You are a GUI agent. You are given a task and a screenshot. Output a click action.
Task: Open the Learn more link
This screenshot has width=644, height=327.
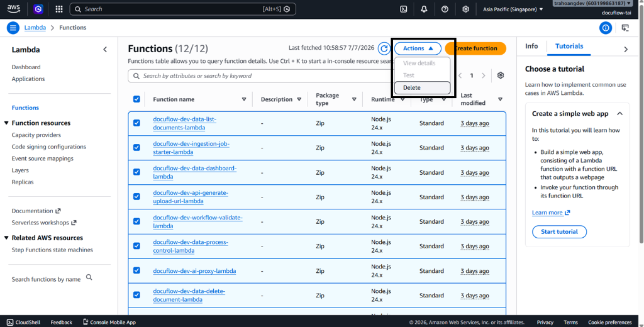(551, 213)
